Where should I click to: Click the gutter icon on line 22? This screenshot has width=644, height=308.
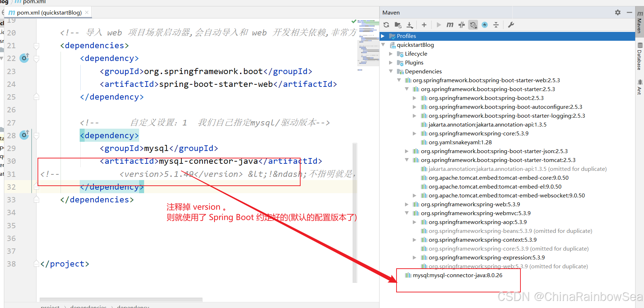[x=24, y=58]
